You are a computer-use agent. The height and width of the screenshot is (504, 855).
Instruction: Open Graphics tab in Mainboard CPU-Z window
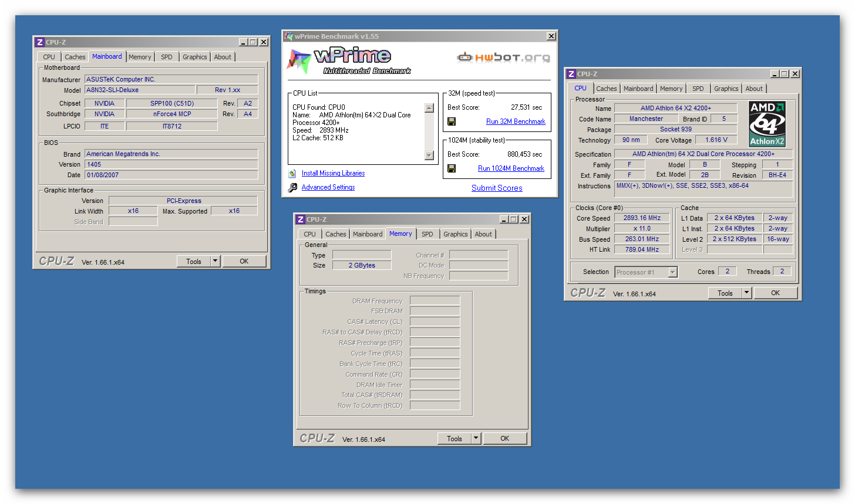point(195,57)
